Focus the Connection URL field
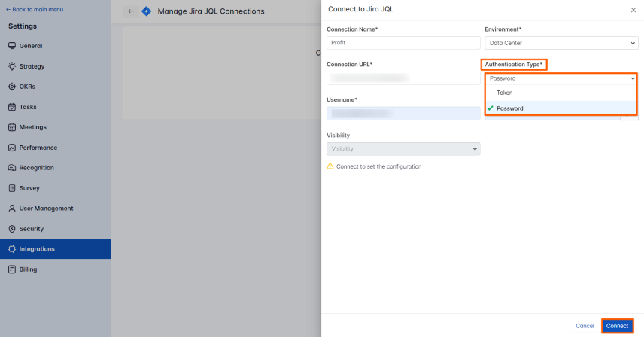This screenshot has width=644, height=338. click(x=403, y=78)
